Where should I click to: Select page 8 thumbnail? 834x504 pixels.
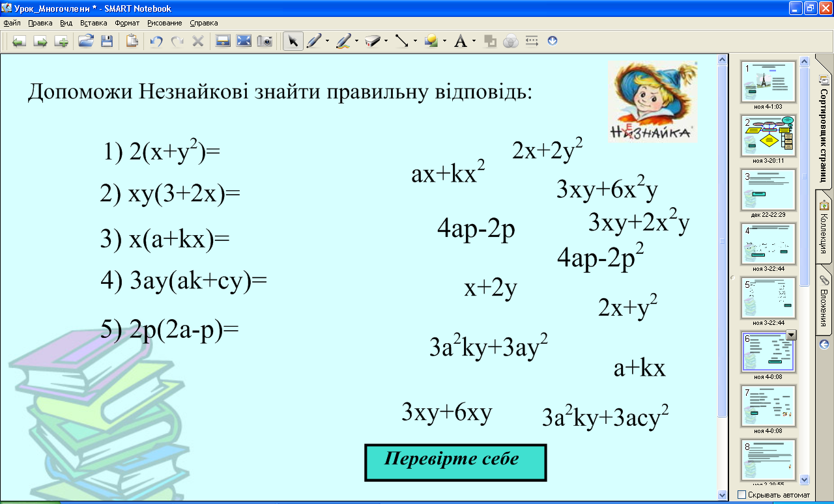click(x=768, y=460)
